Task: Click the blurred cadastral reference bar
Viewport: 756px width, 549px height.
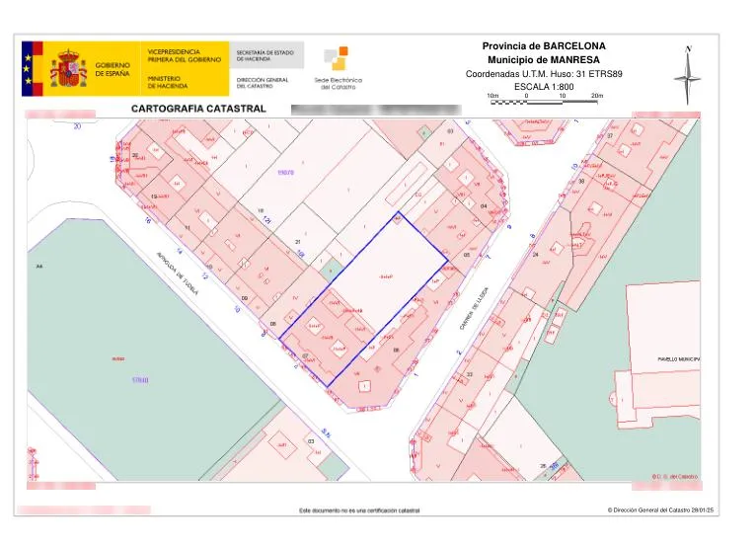Action: pyautogui.click(x=376, y=110)
